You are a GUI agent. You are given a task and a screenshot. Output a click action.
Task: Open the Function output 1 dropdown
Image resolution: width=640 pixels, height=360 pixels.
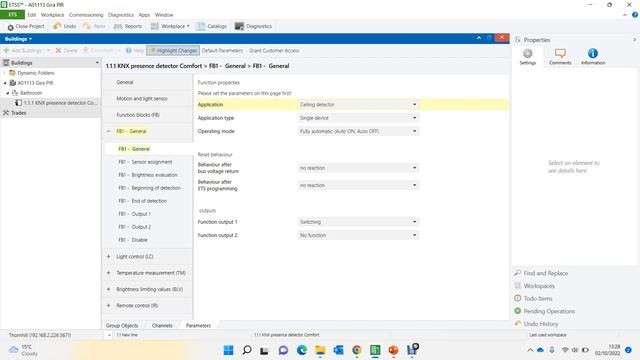pos(358,222)
